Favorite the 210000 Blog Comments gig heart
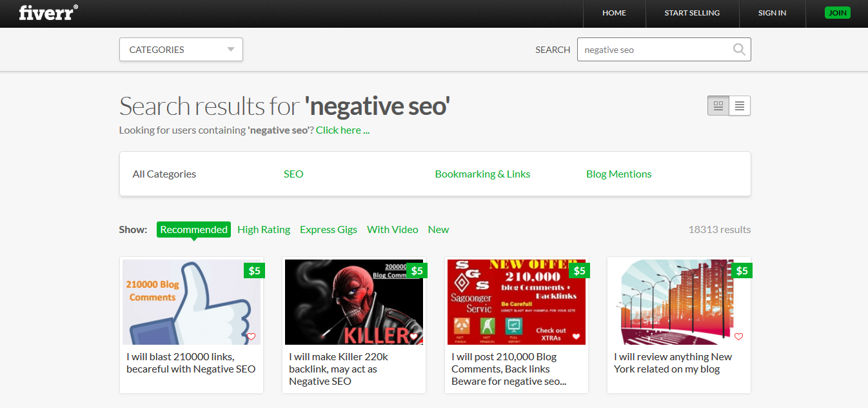868x408 pixels. [x=252, y=336]
